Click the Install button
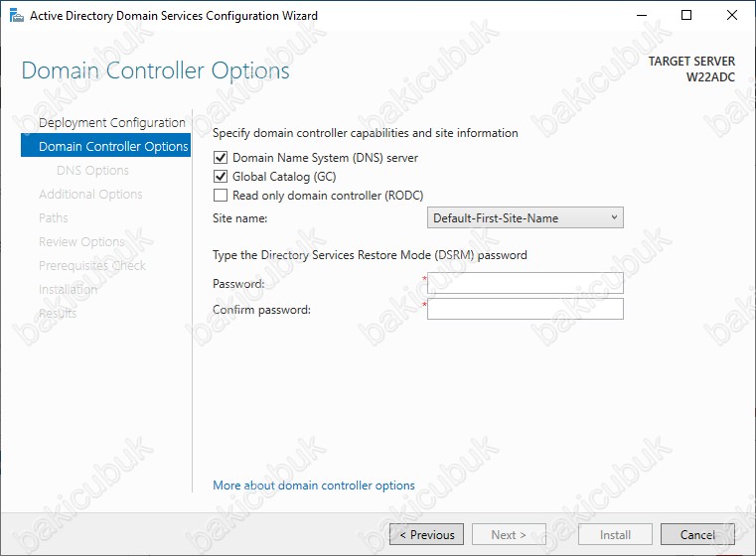756x556 pixels. point(615,534)
